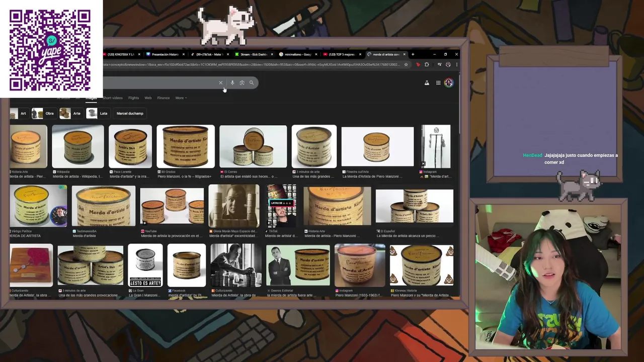Click the streamer webcam overlay
Viewport: 644px width, 362px height.
click(x=548, y=277)
